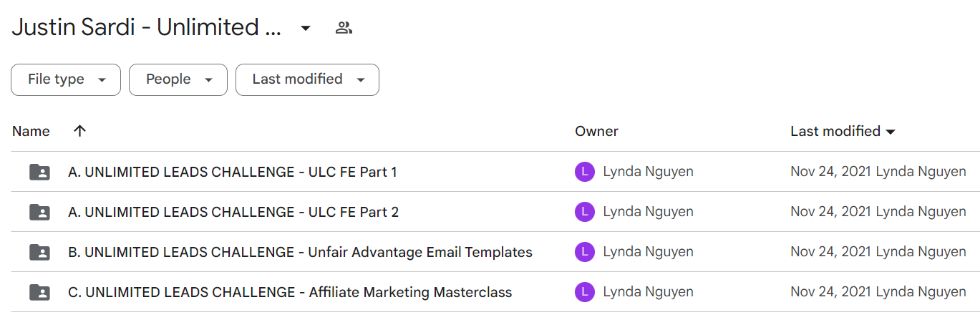This screenshot has width=980, height=335.
Task: Select the ULC FE Part 2 folder row
Action: coord(490,212)
